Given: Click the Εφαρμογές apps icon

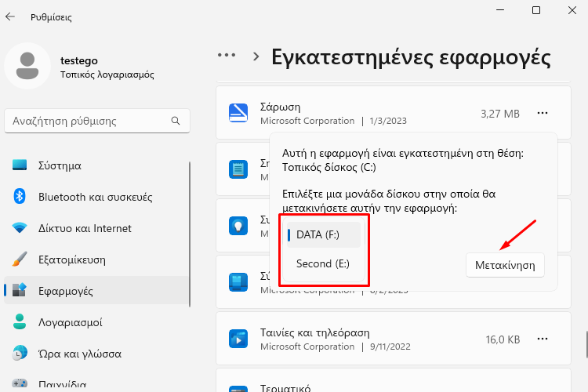Looking at the screenshot, I should [20, 290].
